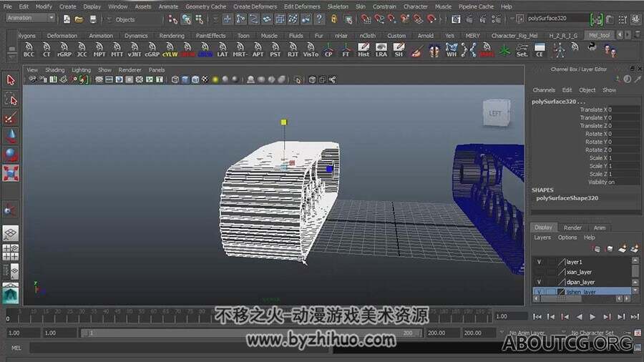Image resolution: width=644 pixels, height=362 pixels.
Task: Click the CE shelf icon
Action: [540, 49]
